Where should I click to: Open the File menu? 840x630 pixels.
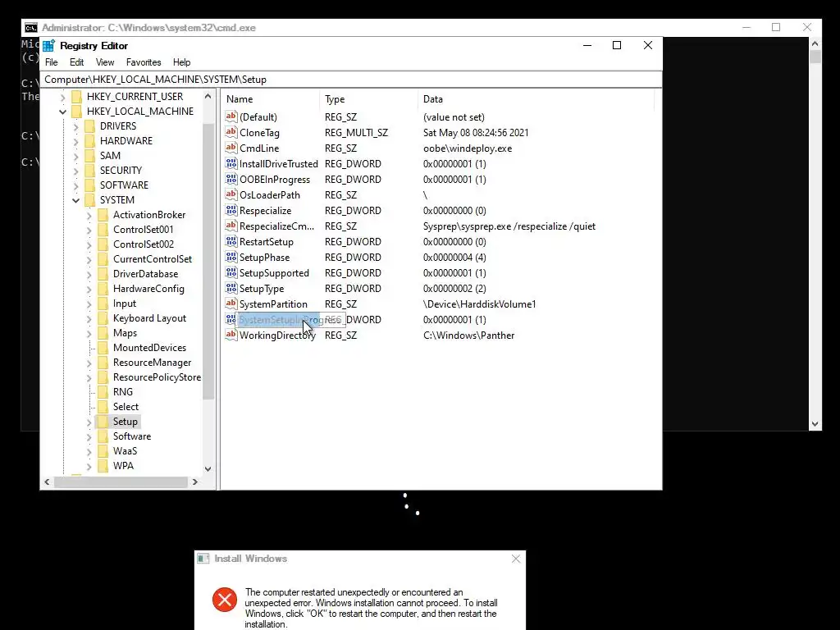click(52, 62)
